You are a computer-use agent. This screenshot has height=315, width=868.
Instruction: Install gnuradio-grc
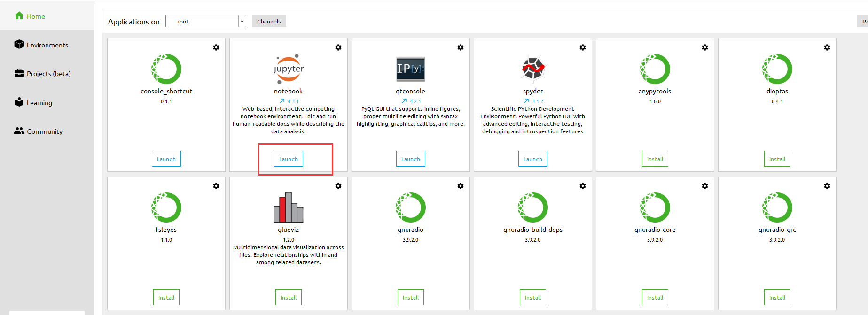click(x=777, y=297)
